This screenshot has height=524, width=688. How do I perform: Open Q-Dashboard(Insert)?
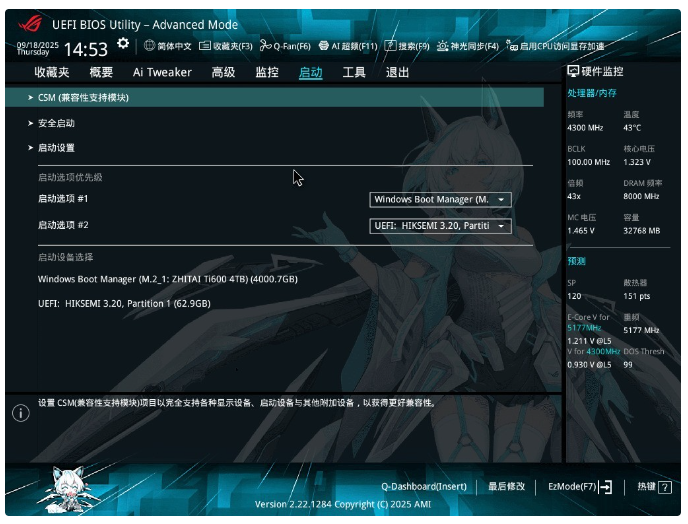point(424,487)
